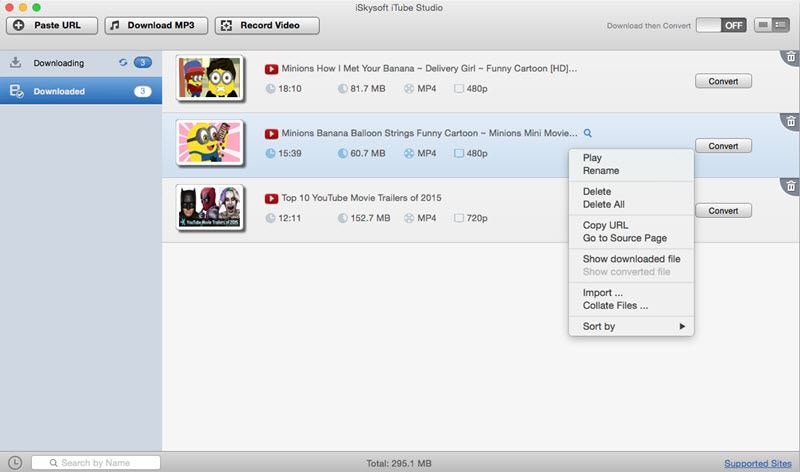Image resolution: width=800 pixels, height=472 pixels.
Task: Click the refresh icon next to Downloading
Action: coord(123,62)
